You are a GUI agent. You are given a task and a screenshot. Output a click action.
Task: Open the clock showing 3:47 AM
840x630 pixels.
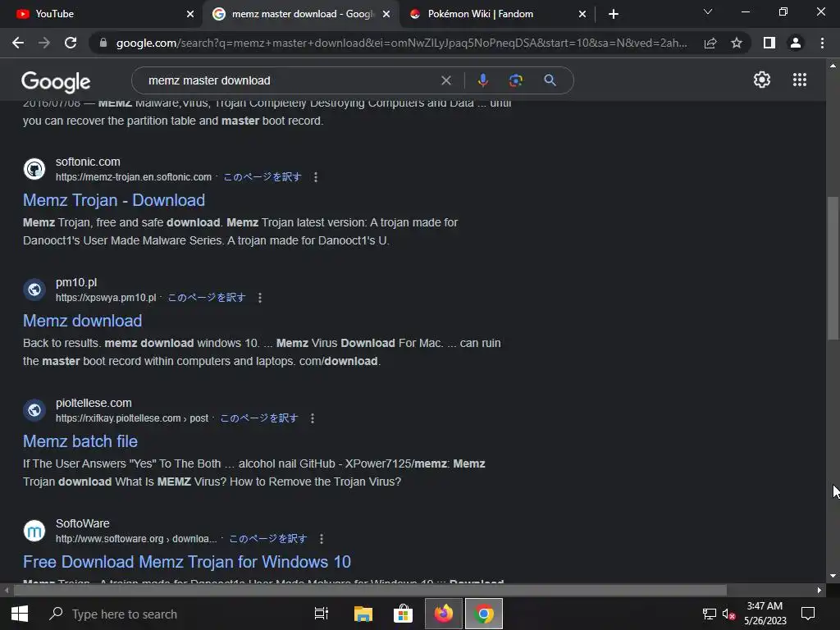click(765, 614)
